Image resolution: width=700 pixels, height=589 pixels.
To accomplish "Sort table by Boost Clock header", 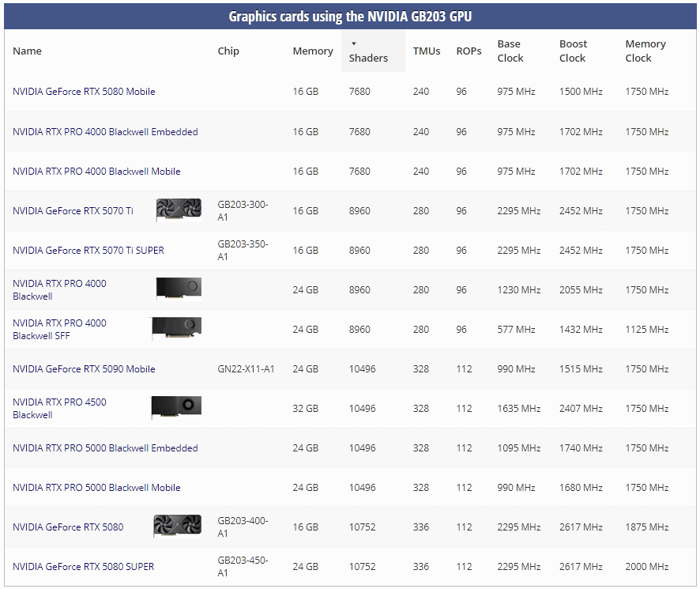I will click(x=574, y=51).
